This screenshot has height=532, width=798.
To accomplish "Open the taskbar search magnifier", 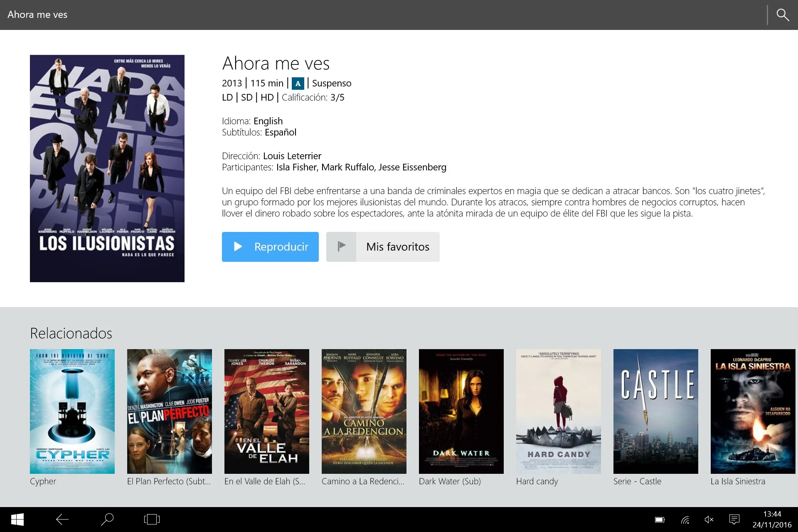I will coord(107,520).
